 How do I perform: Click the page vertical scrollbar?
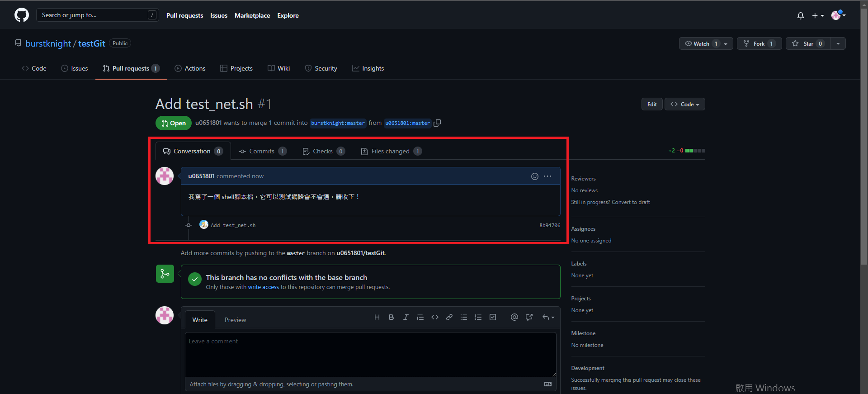point(864,136)
